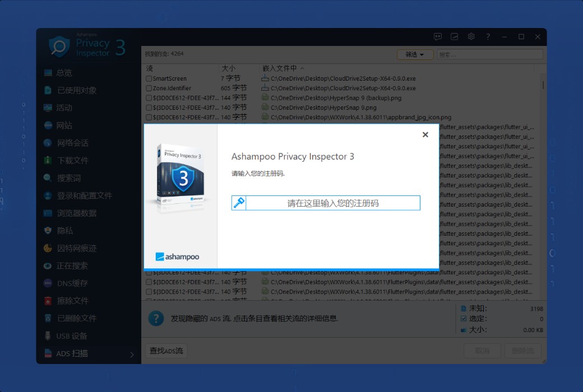
Task: Click the feedback chat icon in title bar
Action: pyautogui.click(x=438, y=36)
